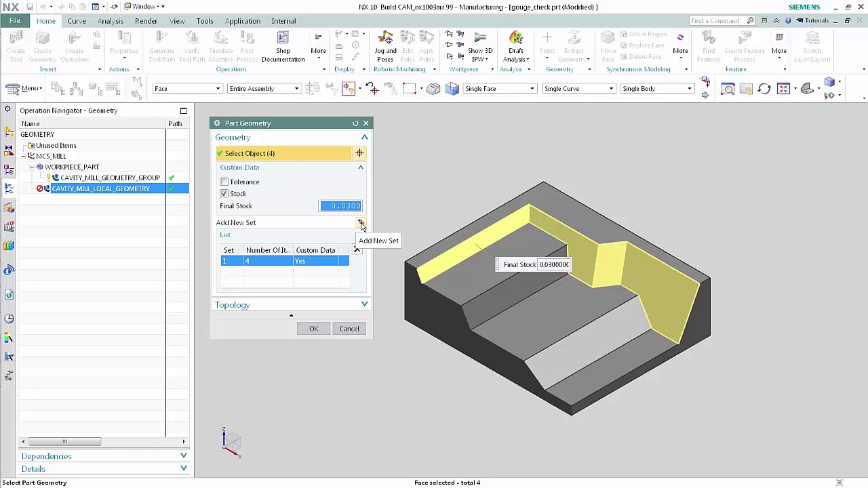Open the Tutorials link
Image resolution: width=868 pixels, height=488 pixels.
coord(812,20)
